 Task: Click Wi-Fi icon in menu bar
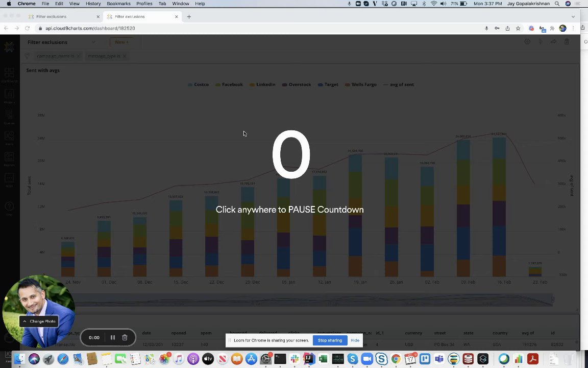pos(434,4)
